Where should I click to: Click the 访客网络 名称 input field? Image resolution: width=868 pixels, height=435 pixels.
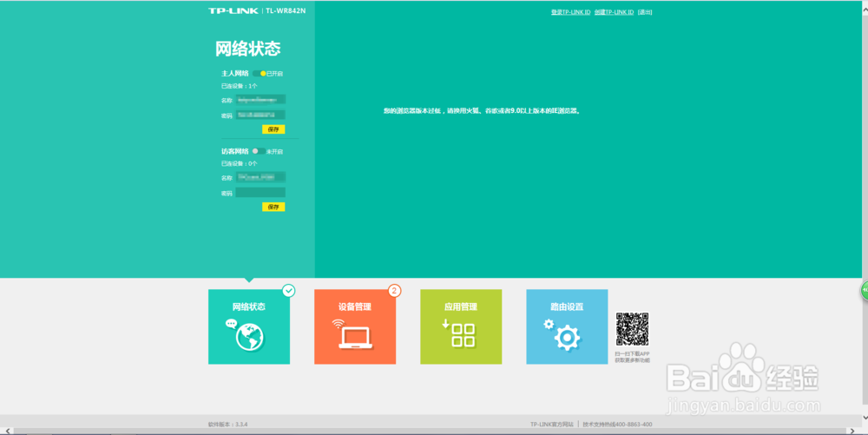(x=260, y=177)
